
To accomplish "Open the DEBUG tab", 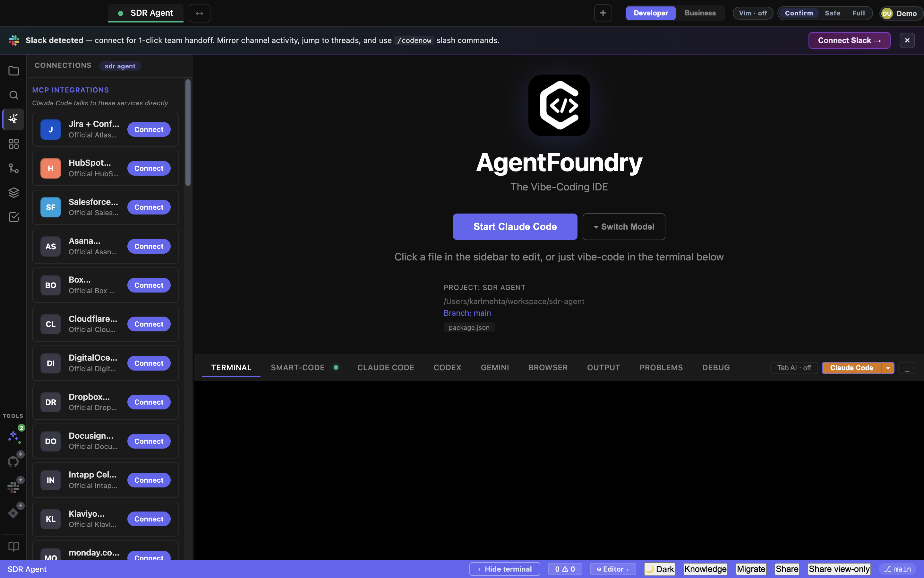I will pyautogui.click(x=716, y=367).
